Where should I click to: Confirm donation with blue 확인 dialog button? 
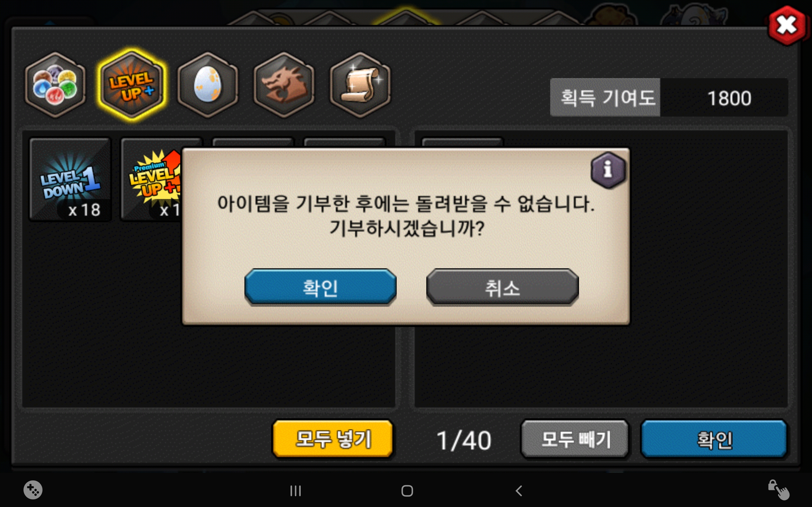pos(320,288)
